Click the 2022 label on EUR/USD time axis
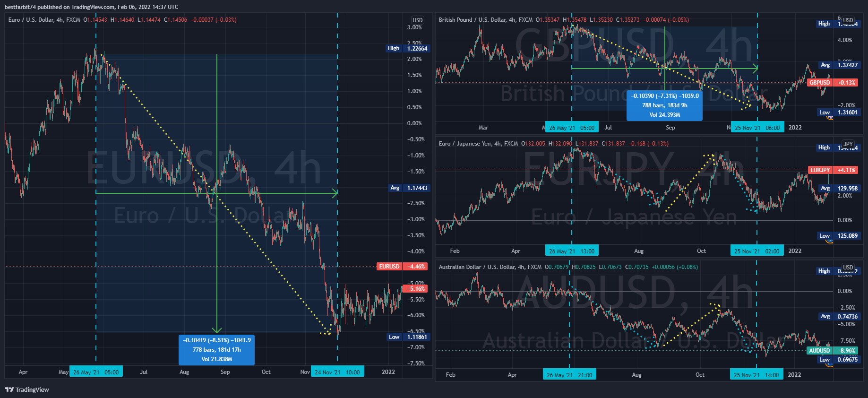Viewport: 868px width, 398px height. 388,372
